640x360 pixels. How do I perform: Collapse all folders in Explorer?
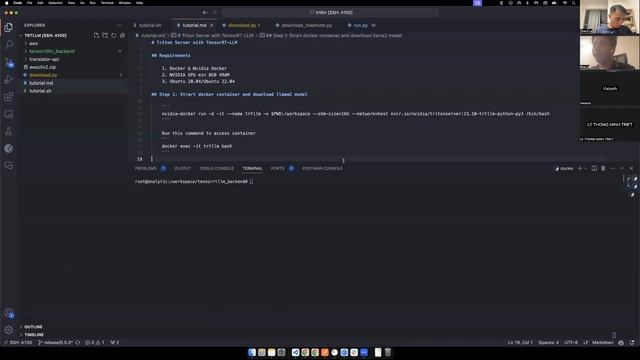pyautogui.click(x=122, y=36)
